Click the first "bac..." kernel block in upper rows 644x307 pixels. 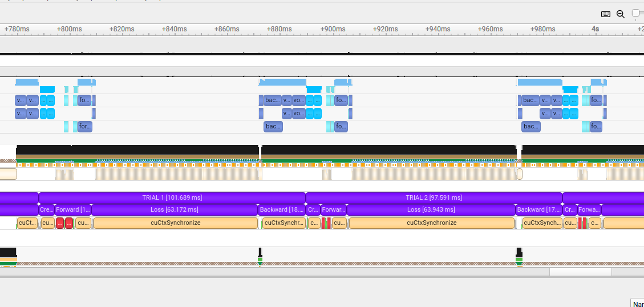coord(273,100)
